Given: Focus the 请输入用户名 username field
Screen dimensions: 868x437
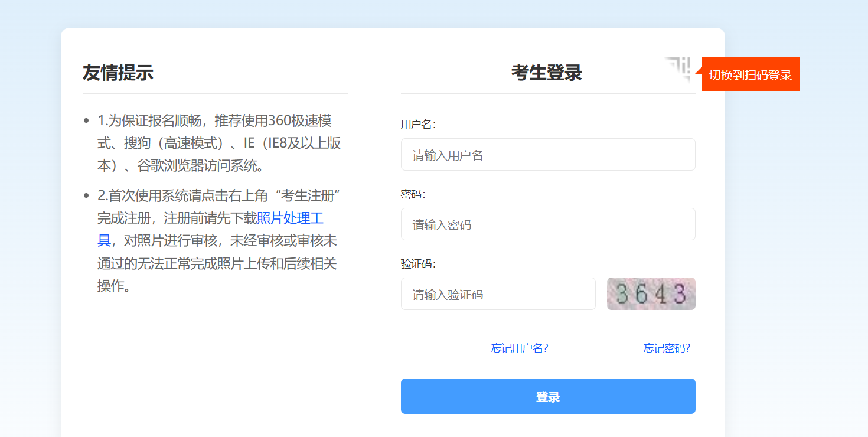Looking at the screenshot, I should (547, 155).
